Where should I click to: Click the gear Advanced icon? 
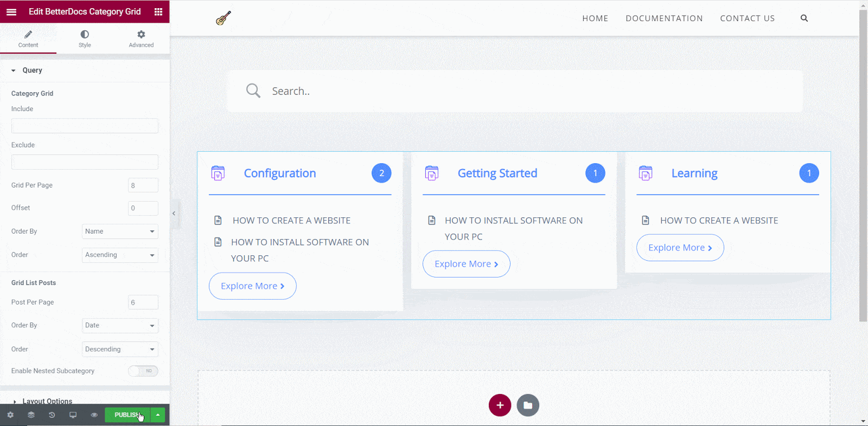point(141,34)
